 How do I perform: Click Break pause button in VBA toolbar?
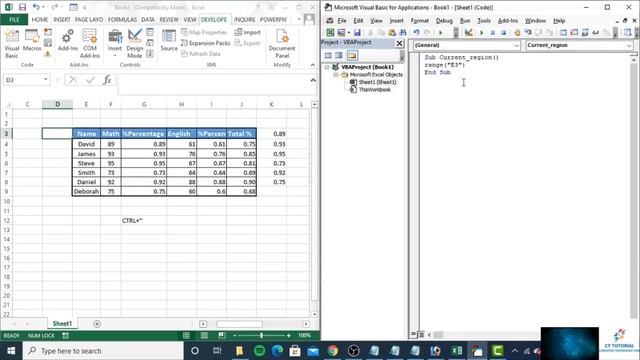click(493, 33)
